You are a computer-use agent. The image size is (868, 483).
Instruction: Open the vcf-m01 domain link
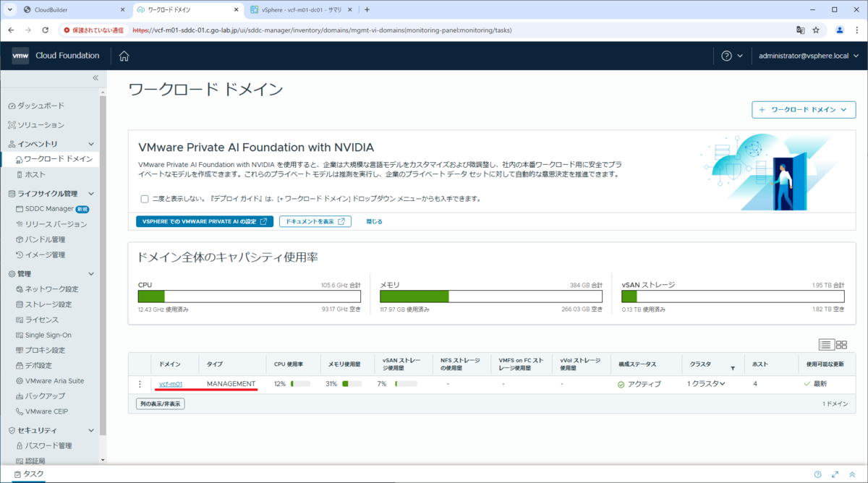171,384
